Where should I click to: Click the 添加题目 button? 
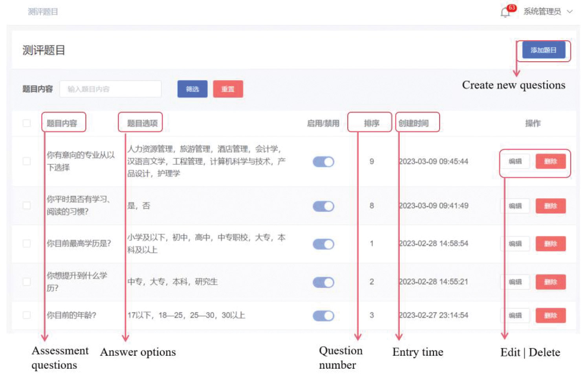point(544,50)
